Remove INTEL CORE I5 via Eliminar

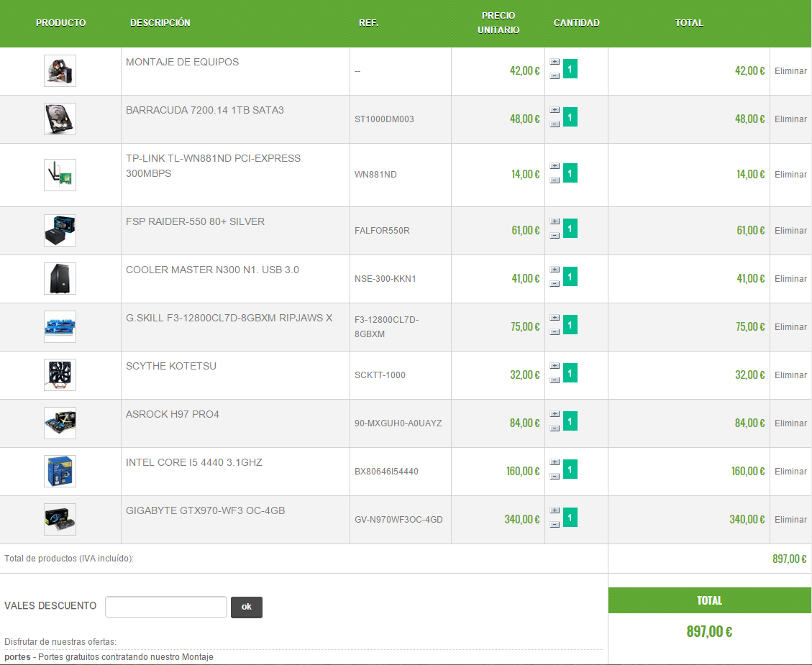[790, 471]
